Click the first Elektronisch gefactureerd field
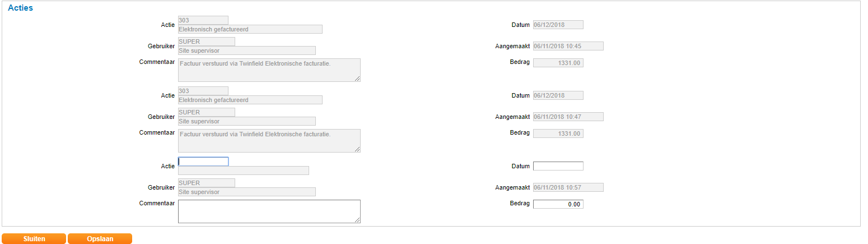Image resolution: width=868 pixels, height=244 pixels. [250, 29]
